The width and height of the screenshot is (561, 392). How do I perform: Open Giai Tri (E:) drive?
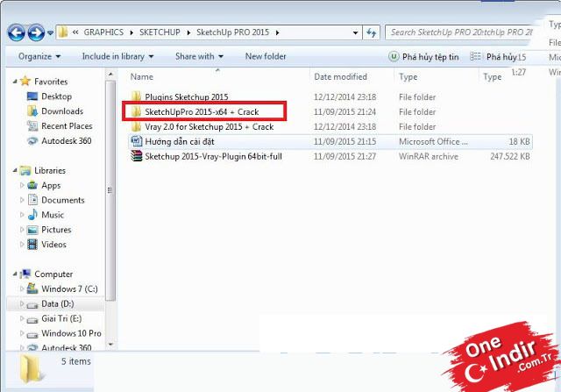click(61, 318)
